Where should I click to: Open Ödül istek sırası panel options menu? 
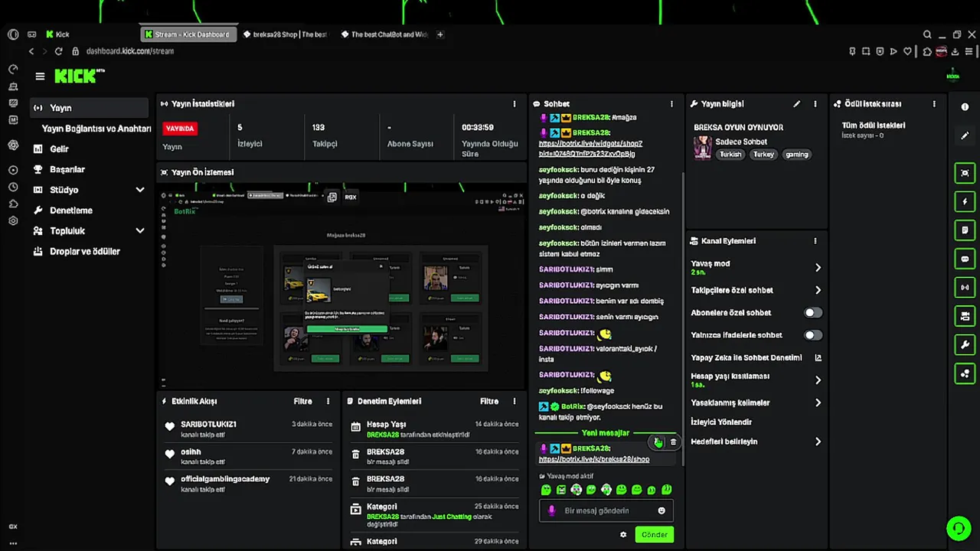pyautogui.click(x=934, y=104)
